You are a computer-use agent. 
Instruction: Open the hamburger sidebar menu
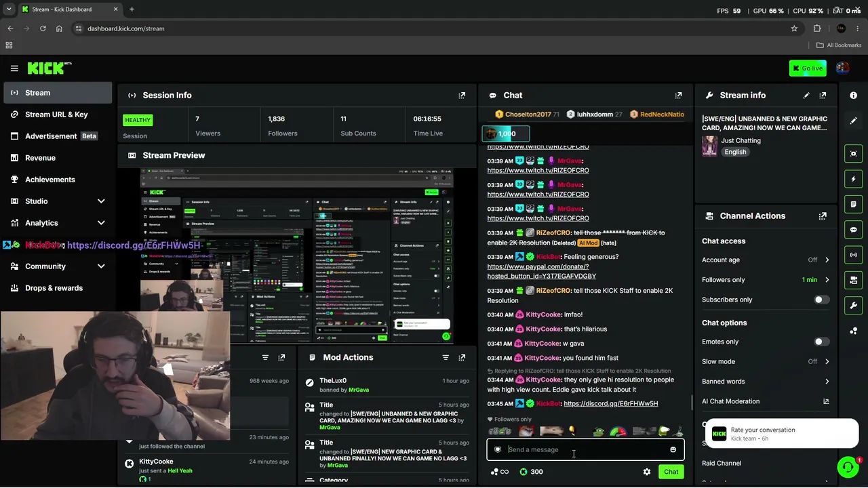pyautogui.click(x=14, y=68)
